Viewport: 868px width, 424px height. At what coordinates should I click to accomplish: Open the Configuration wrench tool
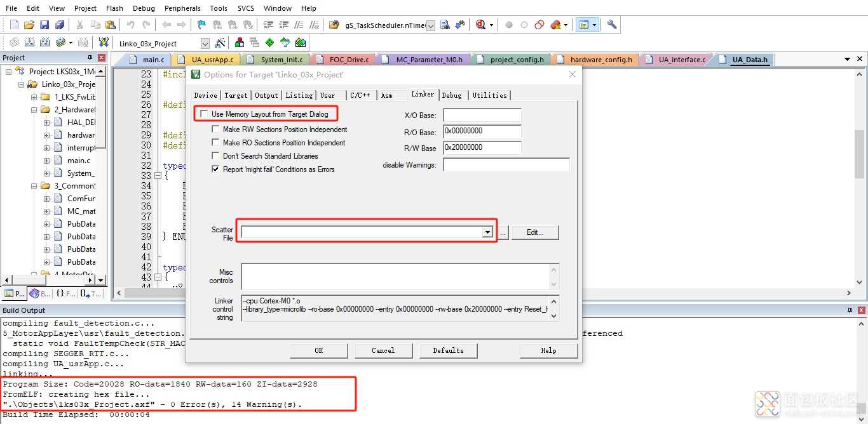click(612, 25)
